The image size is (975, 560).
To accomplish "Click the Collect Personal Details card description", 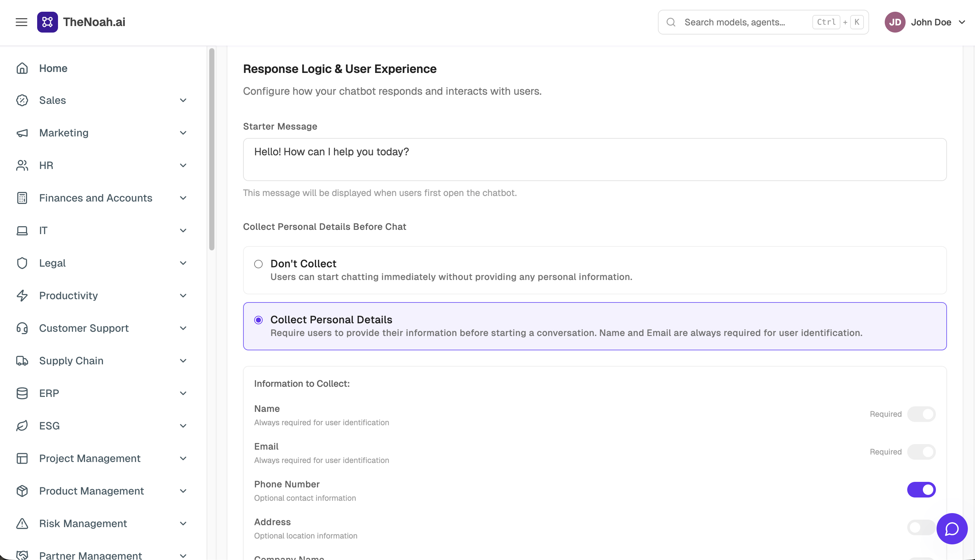I will point(566,333).
